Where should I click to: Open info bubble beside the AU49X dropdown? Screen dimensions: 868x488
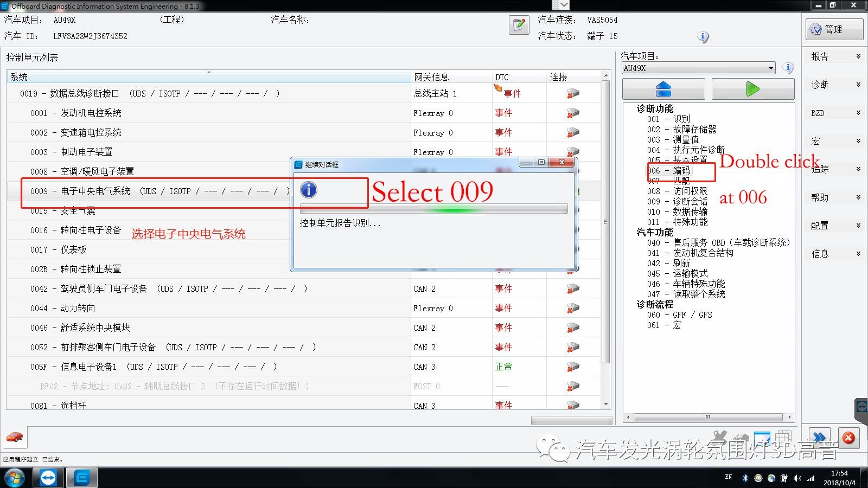pyautogui.click(x=788, y=68)
